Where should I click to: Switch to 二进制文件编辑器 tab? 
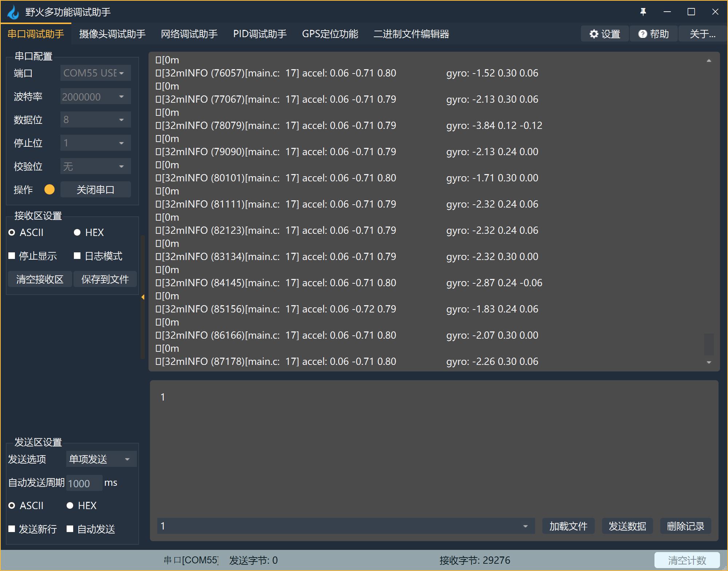411,34
